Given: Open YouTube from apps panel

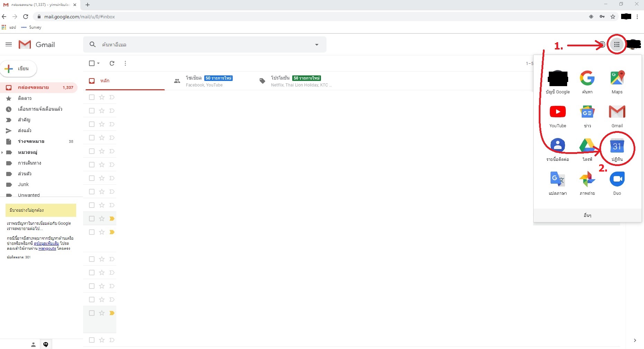Looking at the screenshot, I should click(558, 116).
